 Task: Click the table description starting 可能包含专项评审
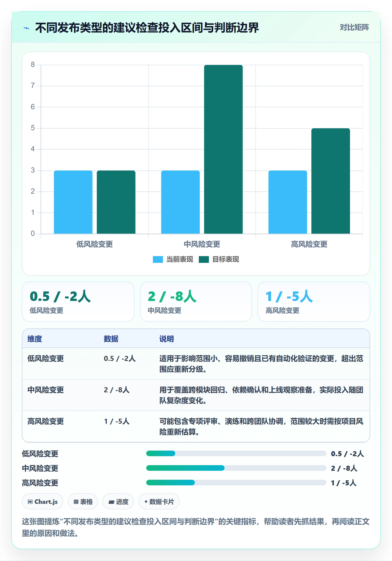point(262,426)
